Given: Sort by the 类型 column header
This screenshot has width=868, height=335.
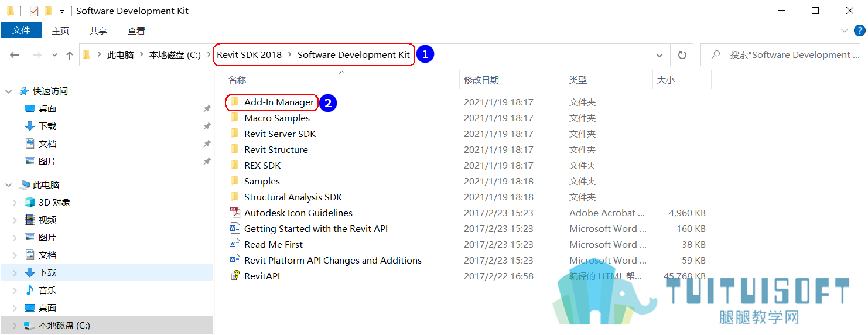Looking at the screenshot, I should coord(578,80).
